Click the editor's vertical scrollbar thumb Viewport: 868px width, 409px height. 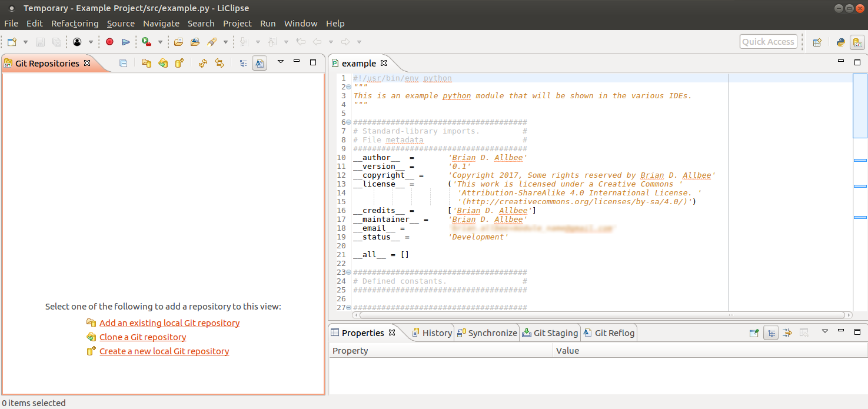click(x=860, y=106)
